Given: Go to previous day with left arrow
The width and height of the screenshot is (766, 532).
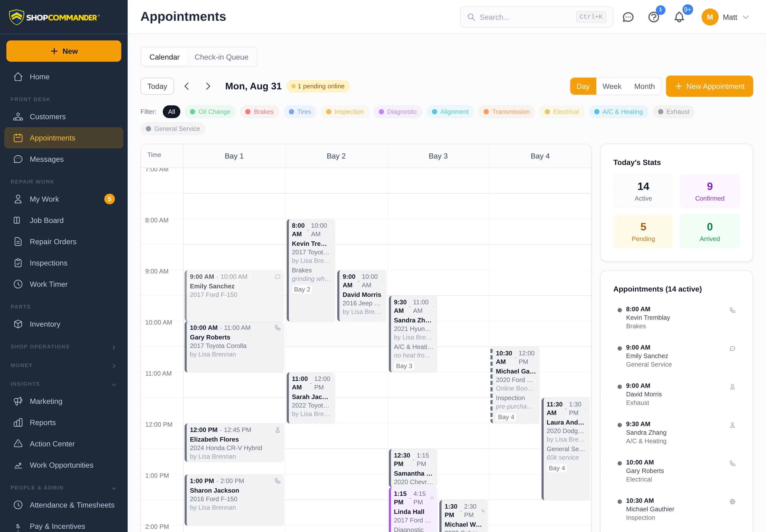Looking at the screenshot, I should click(187, 86).
